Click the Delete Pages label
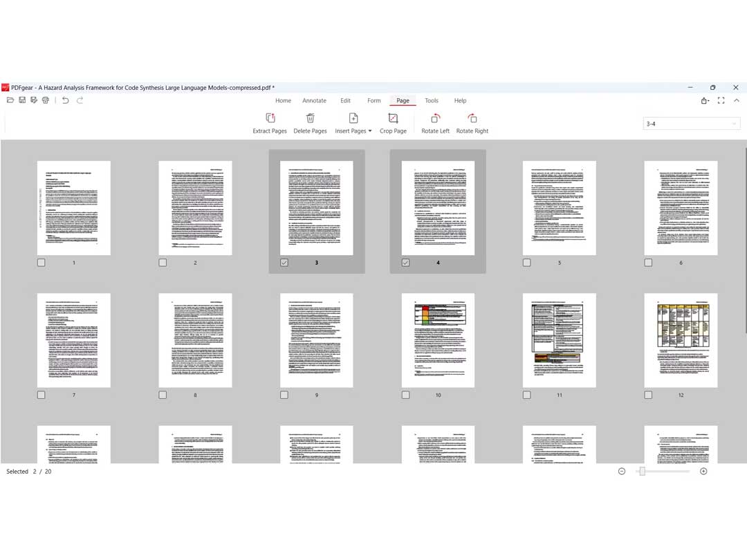Screen dimensions: 747x560 [x=310, y=131]
